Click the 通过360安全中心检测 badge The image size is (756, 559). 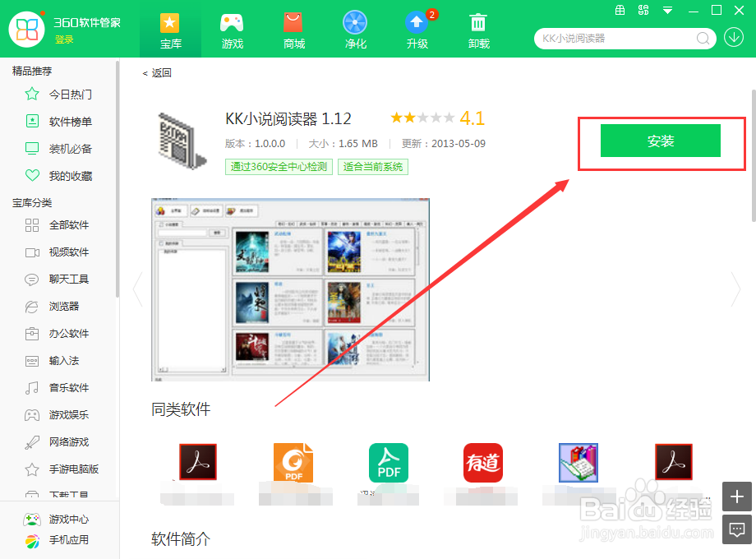(x=279, y=167)
